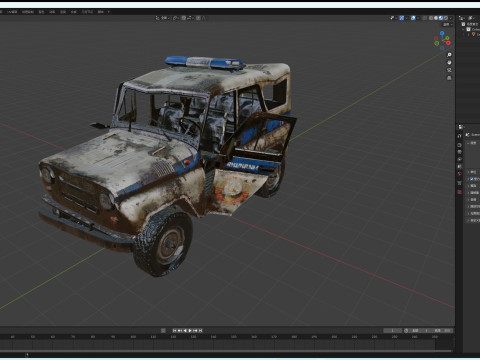Image resolution: width=480 pixels, height=360 pixels.
Task: Jump to next keyframe
Action: [x=196, y=331]
